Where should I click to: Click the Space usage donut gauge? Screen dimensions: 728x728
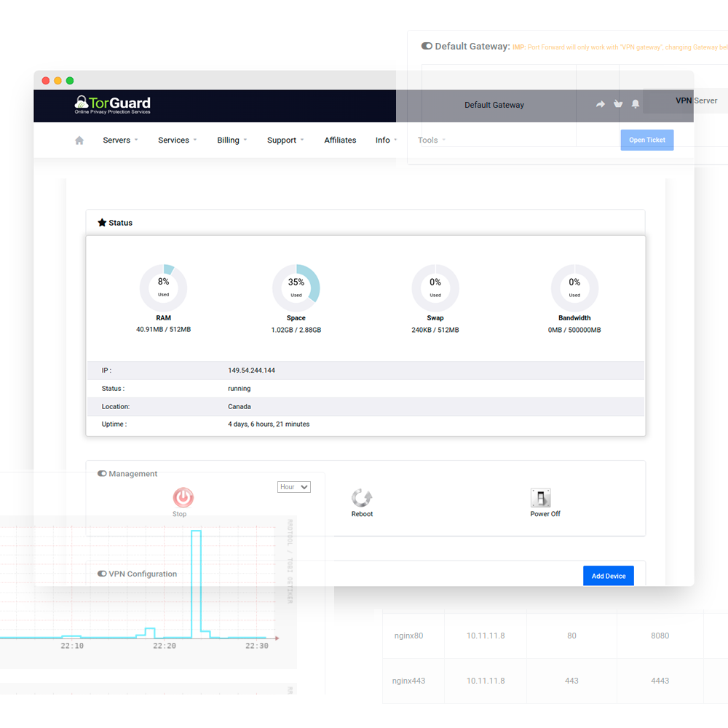[296, 286]
